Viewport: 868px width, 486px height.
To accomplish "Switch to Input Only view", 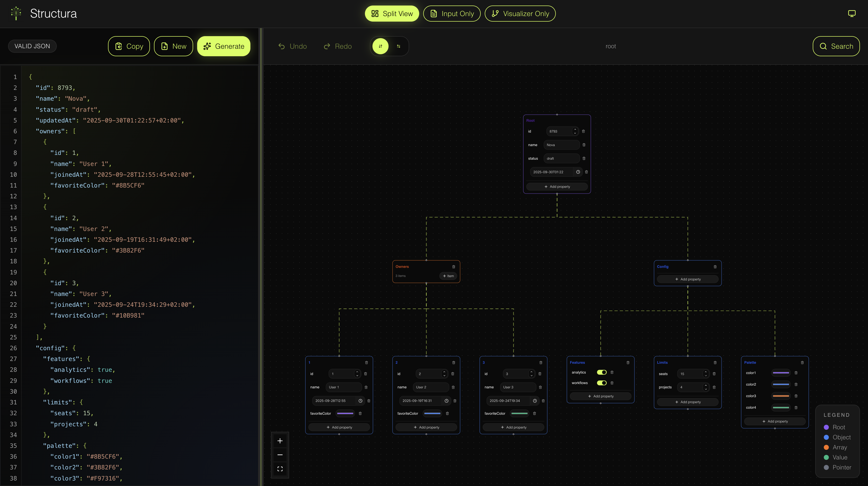I will (x=452, y=14).
